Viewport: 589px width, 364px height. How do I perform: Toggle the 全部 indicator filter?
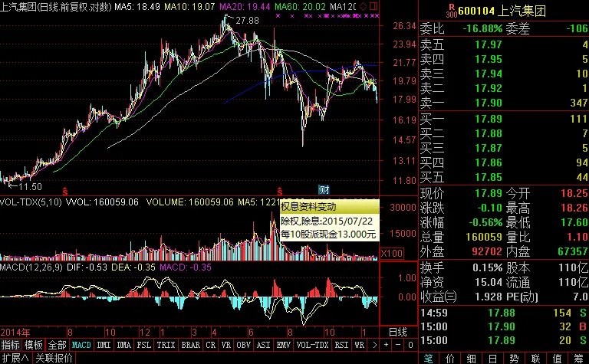(x=58, y=345)
